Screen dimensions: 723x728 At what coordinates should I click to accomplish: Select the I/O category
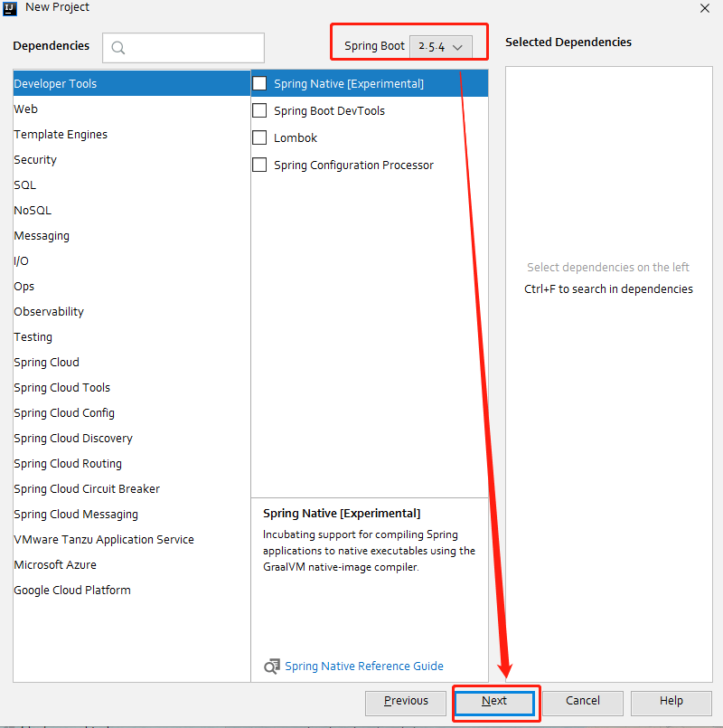coord(132,261)
